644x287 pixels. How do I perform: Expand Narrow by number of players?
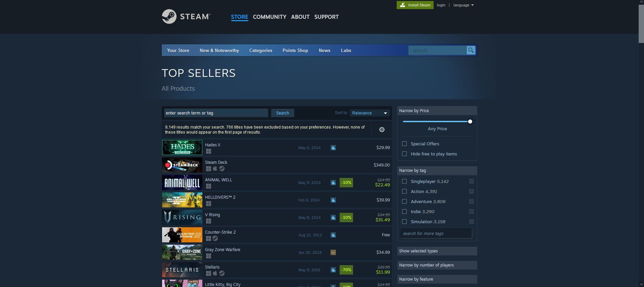point(437,265)
